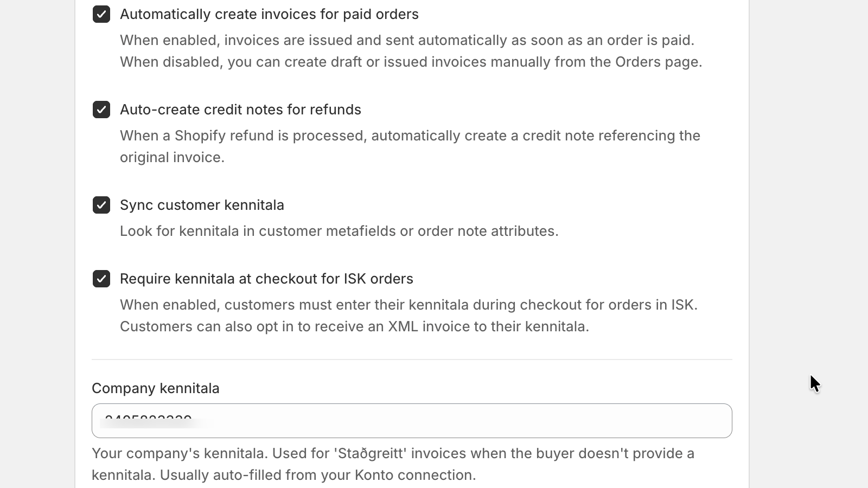Click the horizontal divider above Company kennitala

[x=412, y=359]
